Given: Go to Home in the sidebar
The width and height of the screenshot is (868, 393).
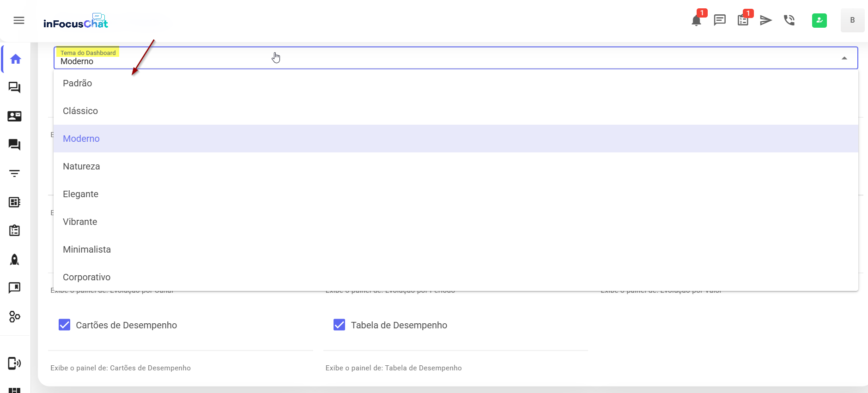Looking at the screenshot, I should point(15,59).
